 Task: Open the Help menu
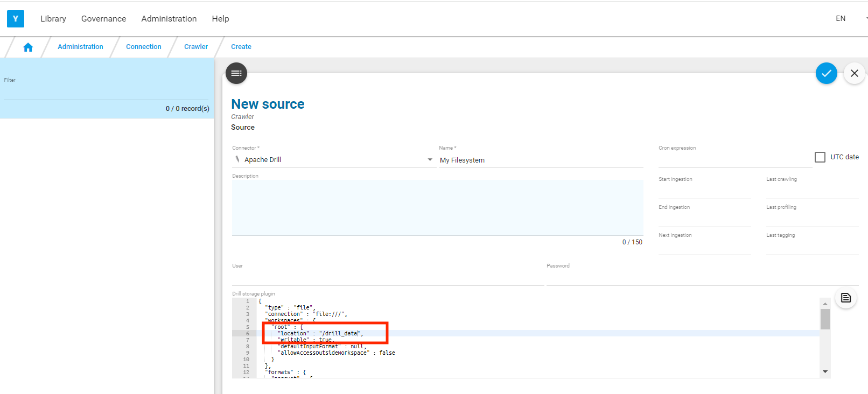click(220, 18)
